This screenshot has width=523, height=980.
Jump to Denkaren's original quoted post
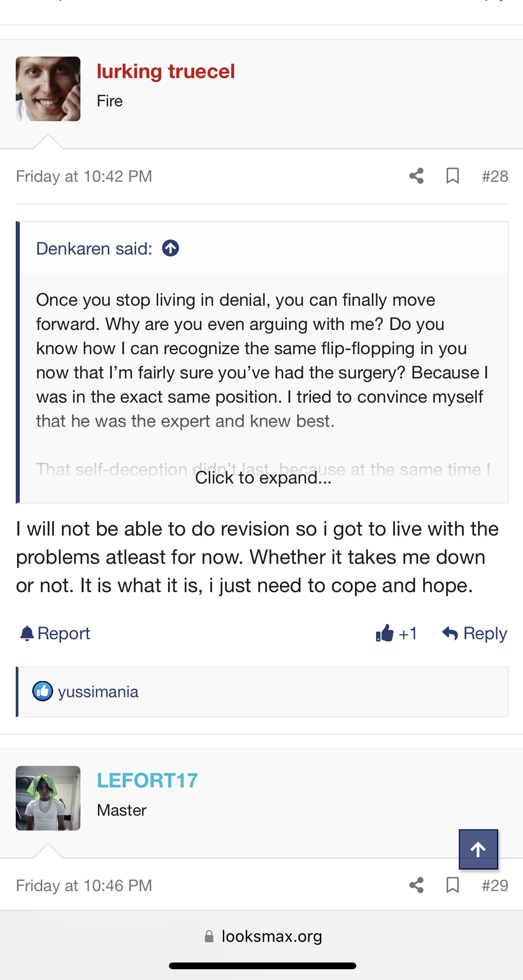pos(171,248)
